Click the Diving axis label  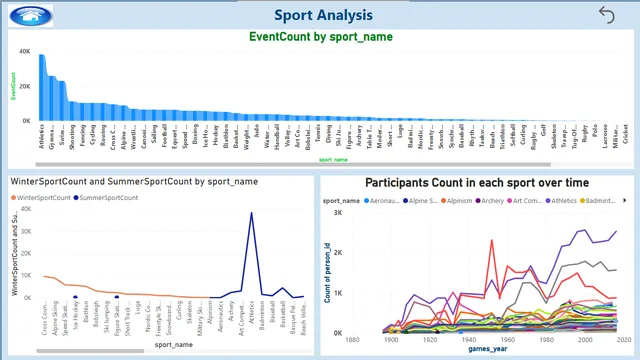click(329, 133)
